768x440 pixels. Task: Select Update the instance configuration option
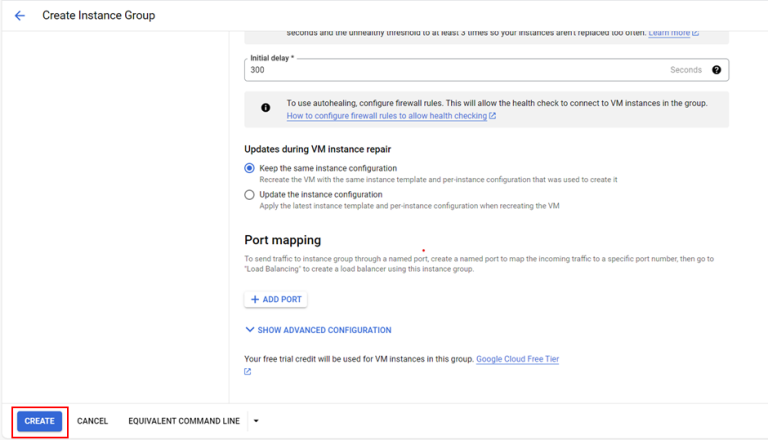[x=250, y=195]
